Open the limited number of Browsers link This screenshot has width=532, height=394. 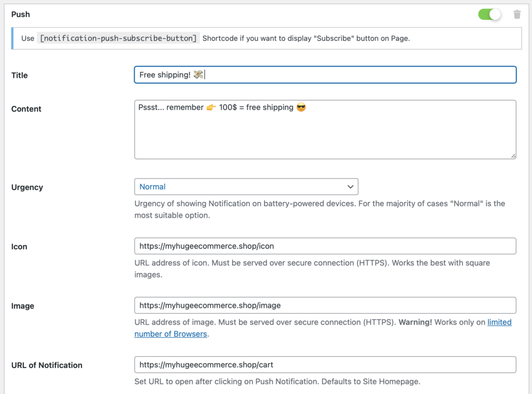(499, 322)
